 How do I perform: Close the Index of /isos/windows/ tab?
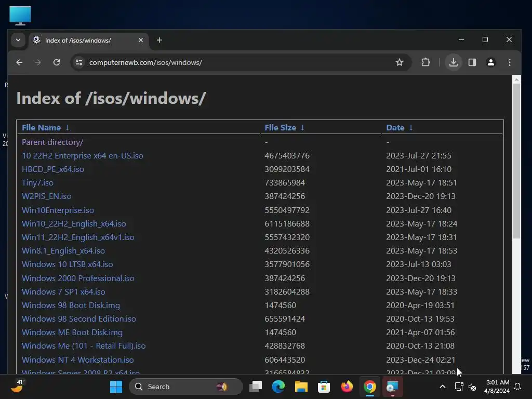pos(141,40)
